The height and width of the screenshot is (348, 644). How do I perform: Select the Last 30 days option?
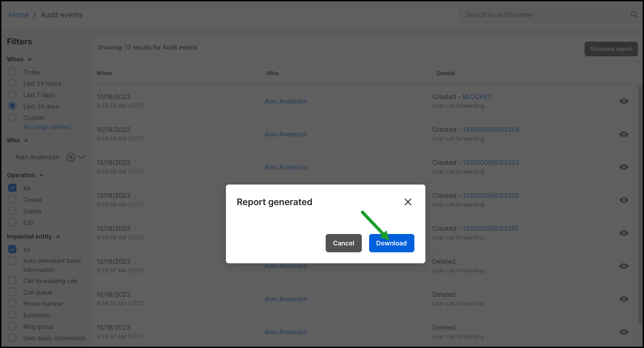click(12, 106)
